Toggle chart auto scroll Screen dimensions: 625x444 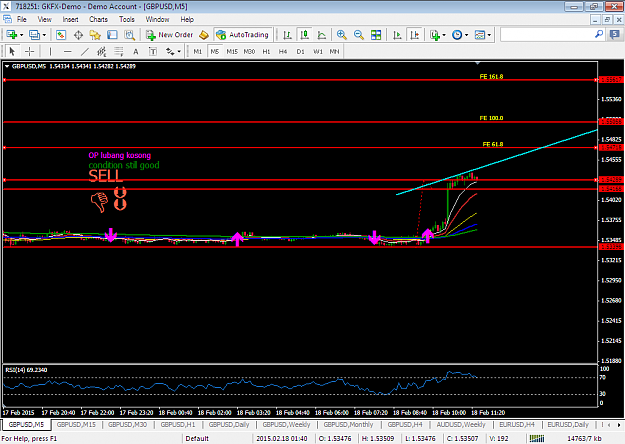397,35
